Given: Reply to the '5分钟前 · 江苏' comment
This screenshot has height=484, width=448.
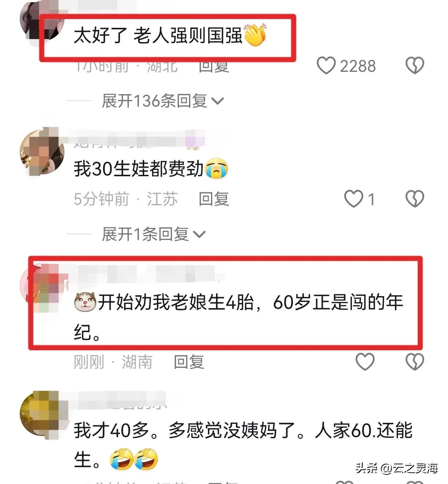Looking at the screenshot, I should (x=214, y=199).
